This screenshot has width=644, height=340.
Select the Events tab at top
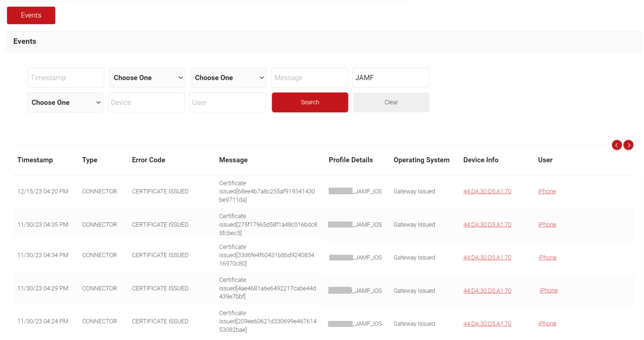pyautogui.click(x=31, y=15)
